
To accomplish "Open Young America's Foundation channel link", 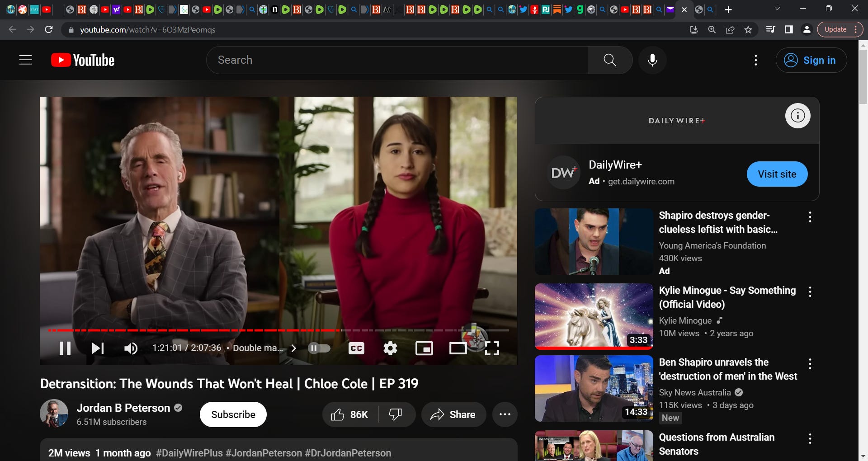I will pyautogui.click(x=712, y=245).
